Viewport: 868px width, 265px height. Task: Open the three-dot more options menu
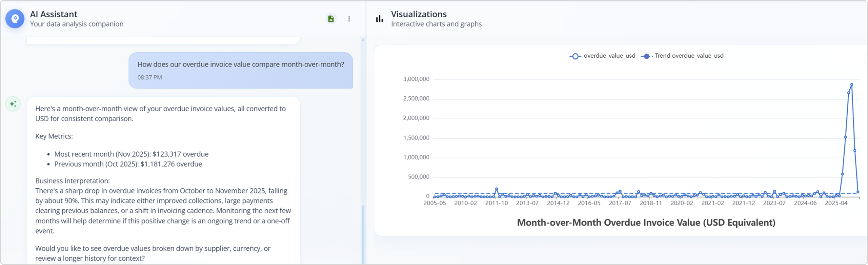click(x=349, y=19)
